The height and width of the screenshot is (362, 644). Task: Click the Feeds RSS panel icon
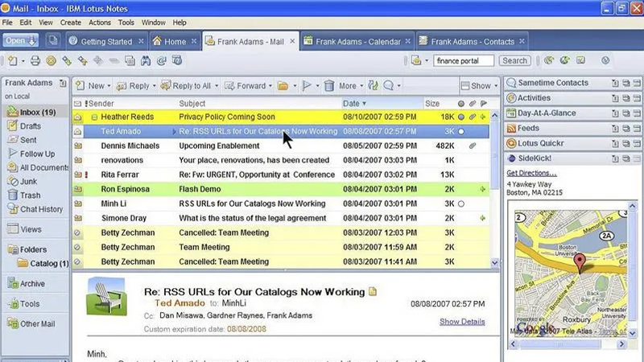(511, 129)
